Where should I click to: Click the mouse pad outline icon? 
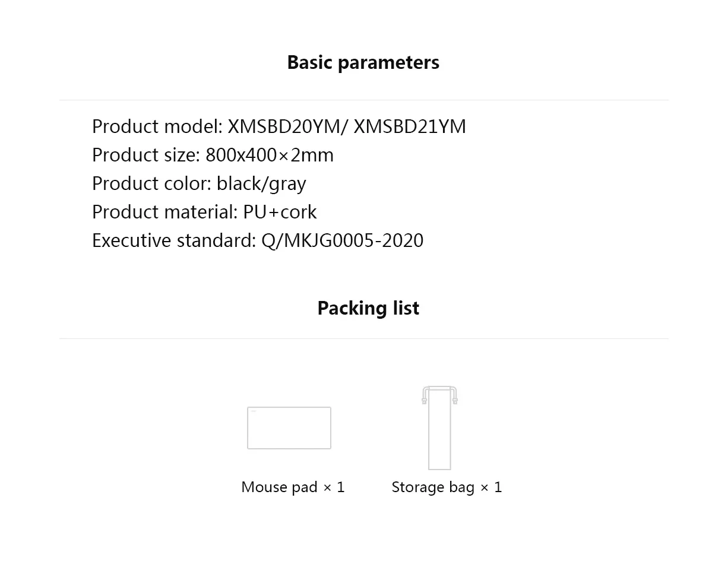(289, 428)
